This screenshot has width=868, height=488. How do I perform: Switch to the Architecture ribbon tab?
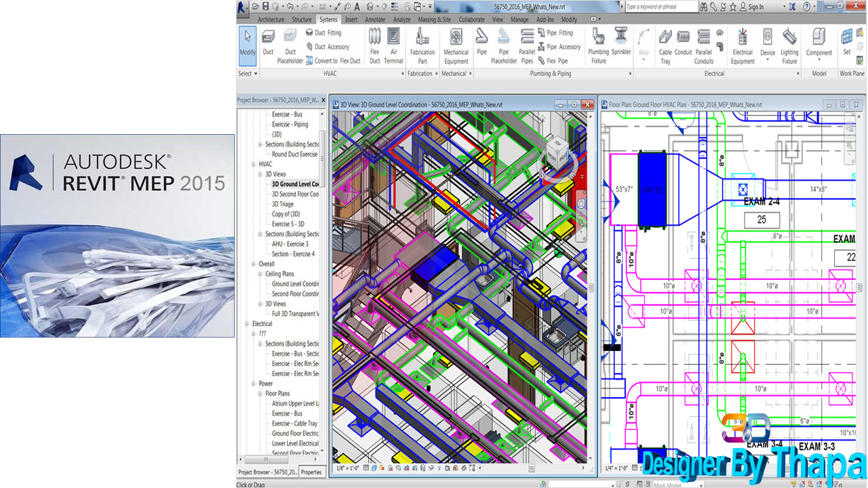[x=271, y=20]
